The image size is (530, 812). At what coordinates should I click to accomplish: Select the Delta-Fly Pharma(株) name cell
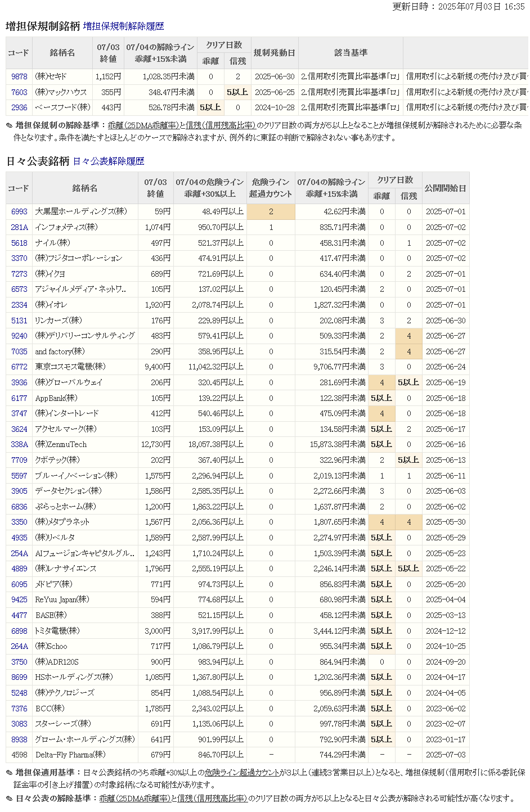tap(85, 755)
